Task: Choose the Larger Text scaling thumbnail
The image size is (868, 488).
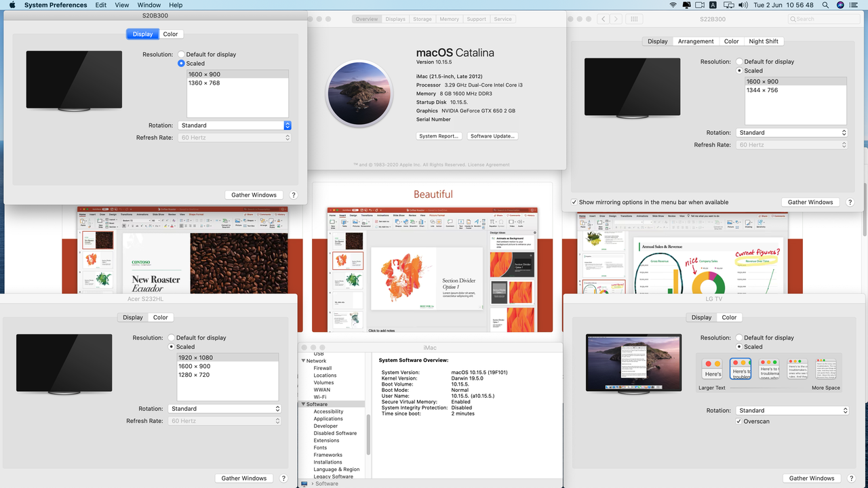Action: click(x=712, y=369)
